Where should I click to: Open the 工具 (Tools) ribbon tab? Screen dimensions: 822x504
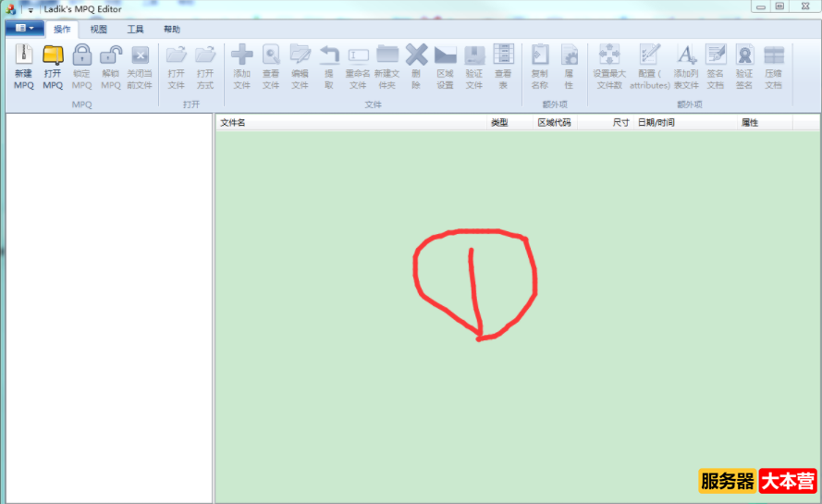coord(136,30)
